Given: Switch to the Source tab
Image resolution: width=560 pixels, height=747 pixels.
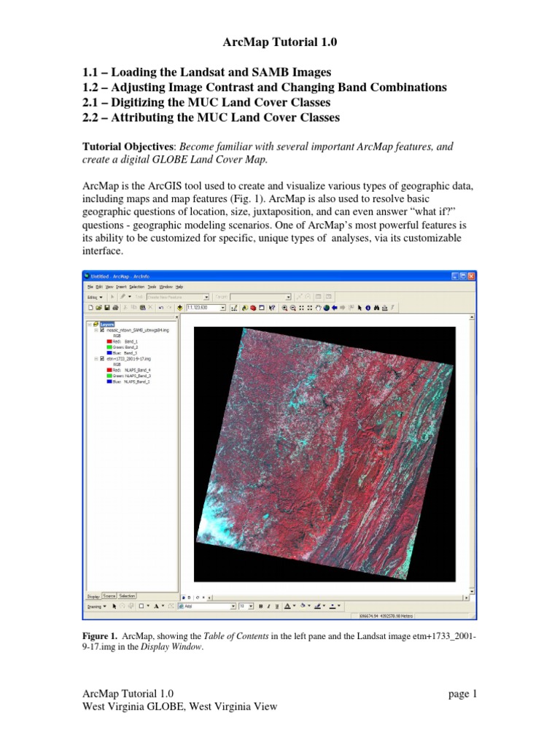Looking at the screenshot, I should point(109,596).
